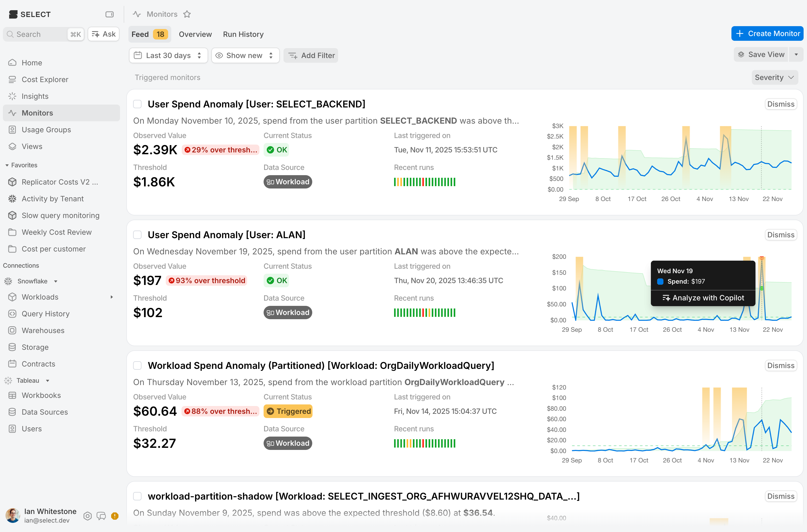The height and width of the screenshot is (532, 807).
Task: Open Usage Groups section
Action: click(x=61, y=130)
